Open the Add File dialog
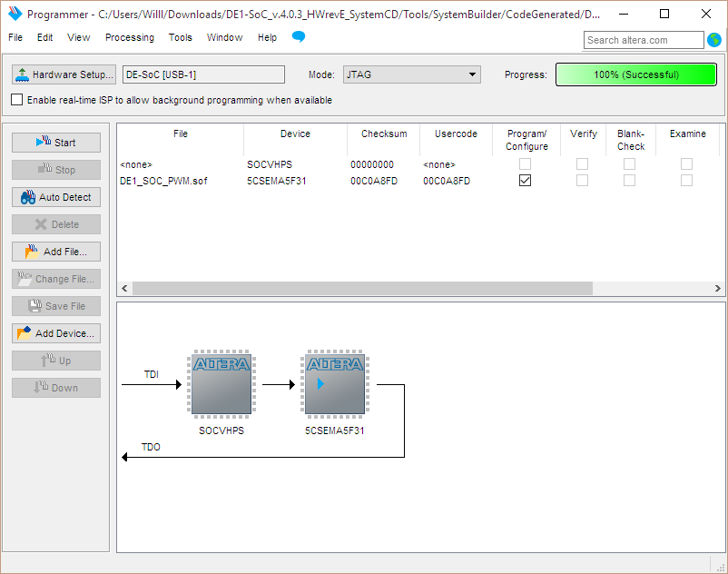 tap(56, 252)
